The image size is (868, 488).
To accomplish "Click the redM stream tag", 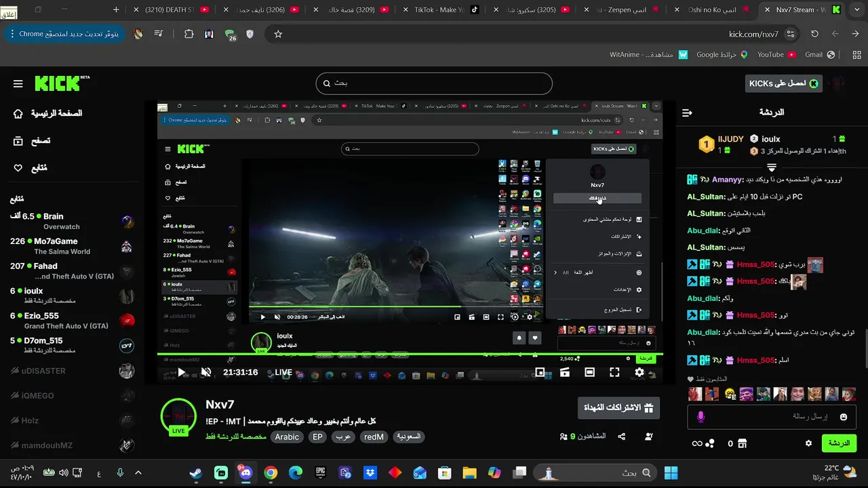I will click(x=374, y=437).
